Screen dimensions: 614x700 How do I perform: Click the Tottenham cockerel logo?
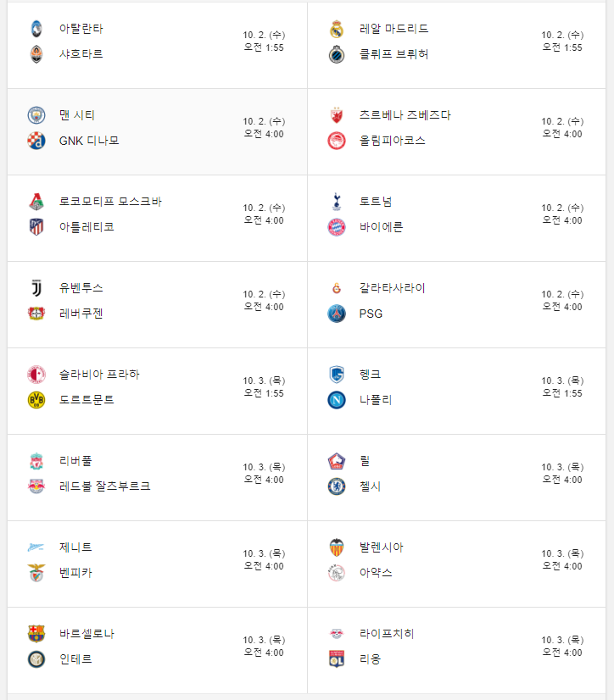337,202
